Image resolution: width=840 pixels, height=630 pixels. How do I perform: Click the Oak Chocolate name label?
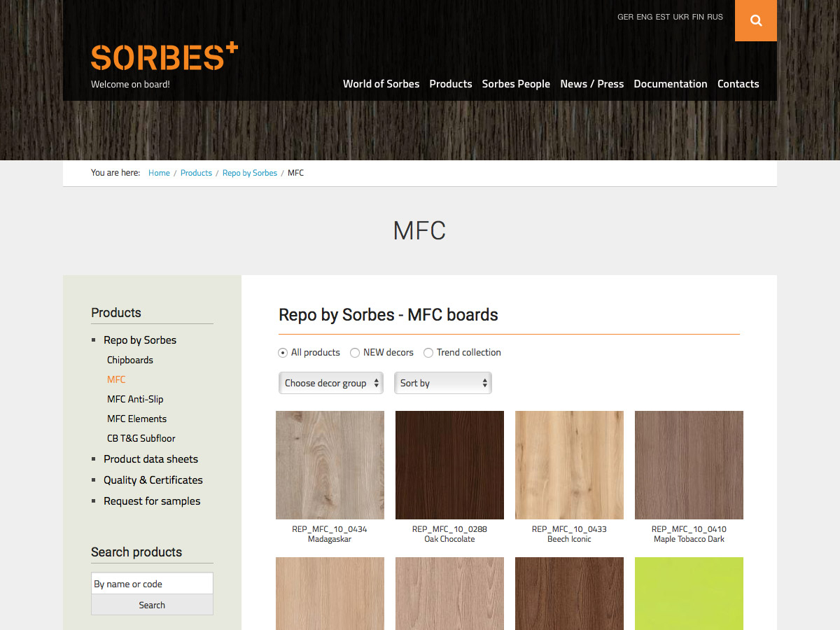(x=449, y=539)
